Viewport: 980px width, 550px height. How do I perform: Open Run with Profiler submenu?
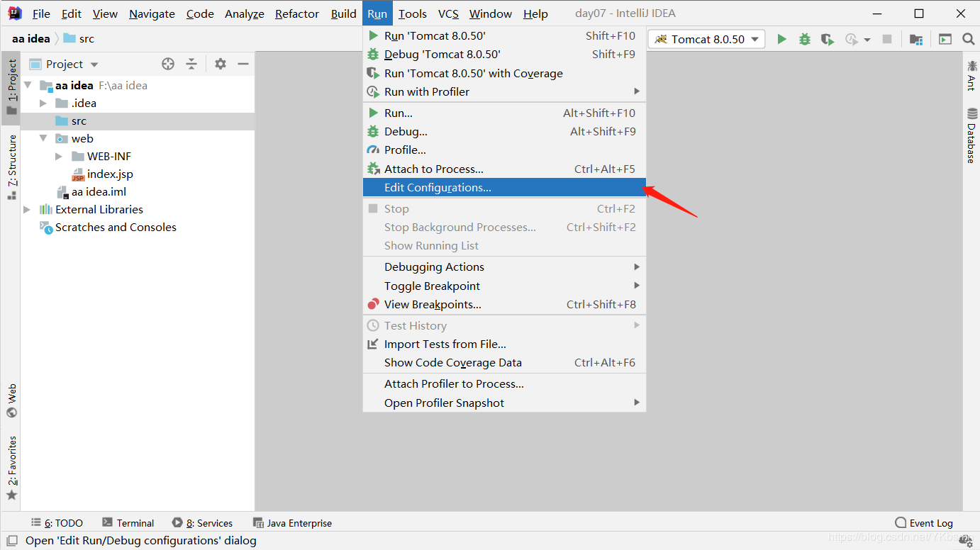click(x=504, y=91)
